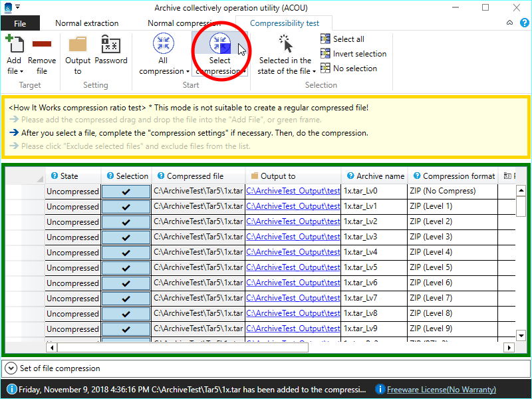532x399 pixels.
Task: Uncheck selection for 1x.tar_Lv9 row
Action: pyautogui.click(x=126, y=329)
